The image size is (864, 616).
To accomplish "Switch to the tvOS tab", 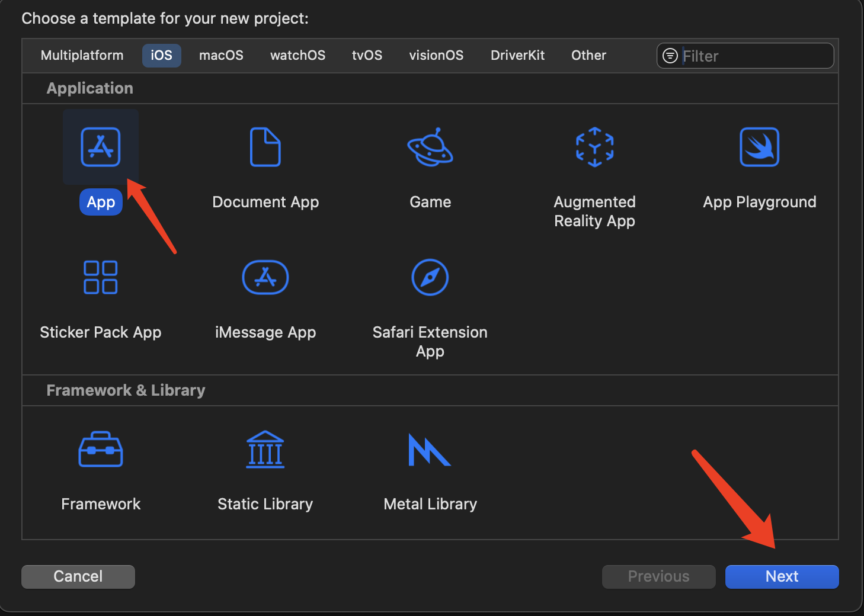I will click(x=367, y=55).
